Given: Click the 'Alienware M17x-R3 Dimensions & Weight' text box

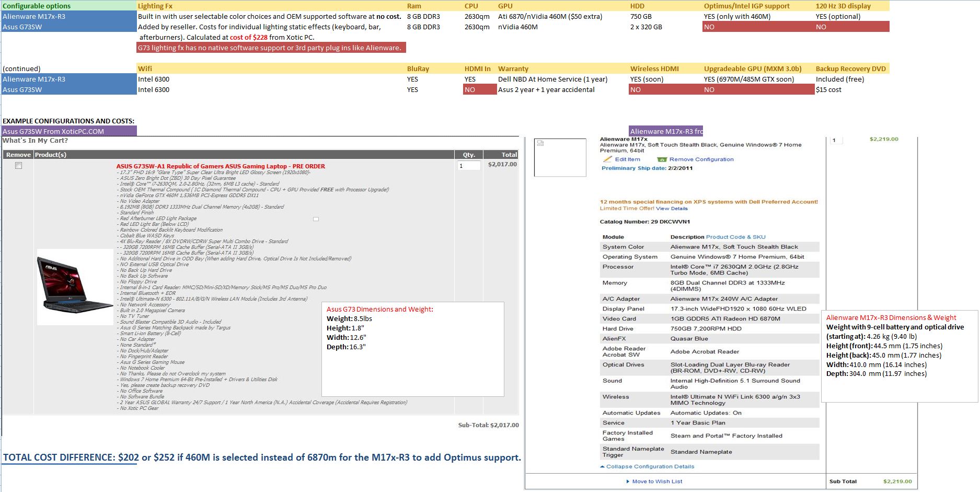Looking at the screenshot, I should 900,356.
